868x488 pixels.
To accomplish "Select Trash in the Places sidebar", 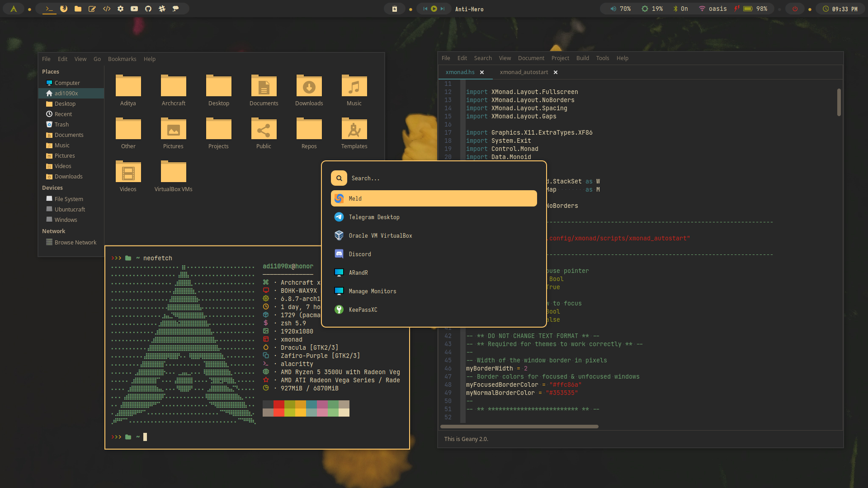I will point(61,124).
